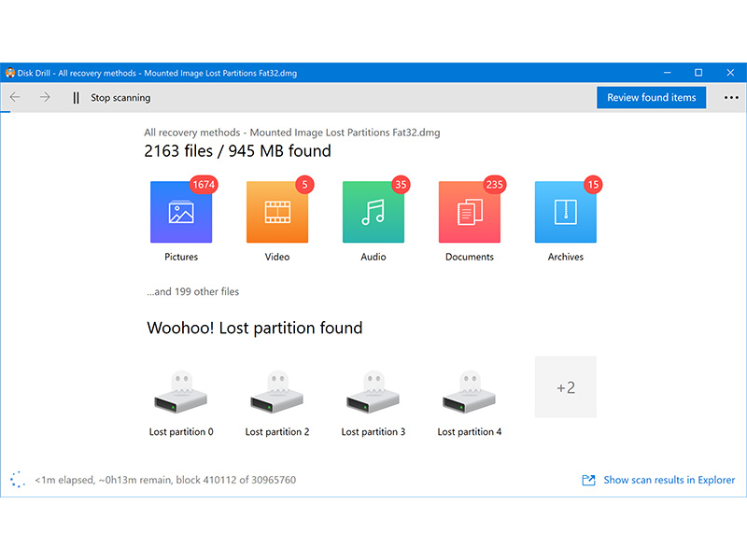Viewport: 747px width, 560px height.
Task: Open the three-dot more options menu
Action: (730, 98)
